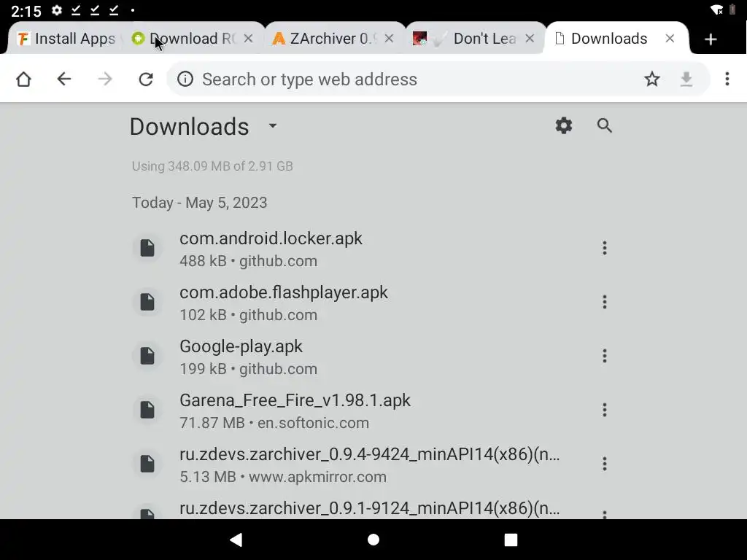The width and height of the screenshot is (747, 560).
Task: Open more options for com.android.locker.apk
Action: tap(604, 248)
